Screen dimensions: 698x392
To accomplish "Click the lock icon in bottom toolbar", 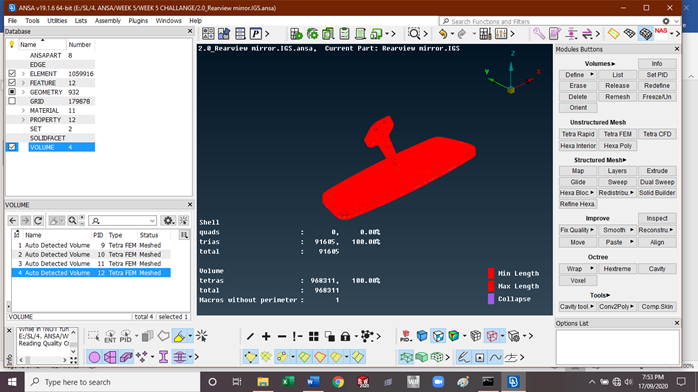I will (x=345, y=336).
